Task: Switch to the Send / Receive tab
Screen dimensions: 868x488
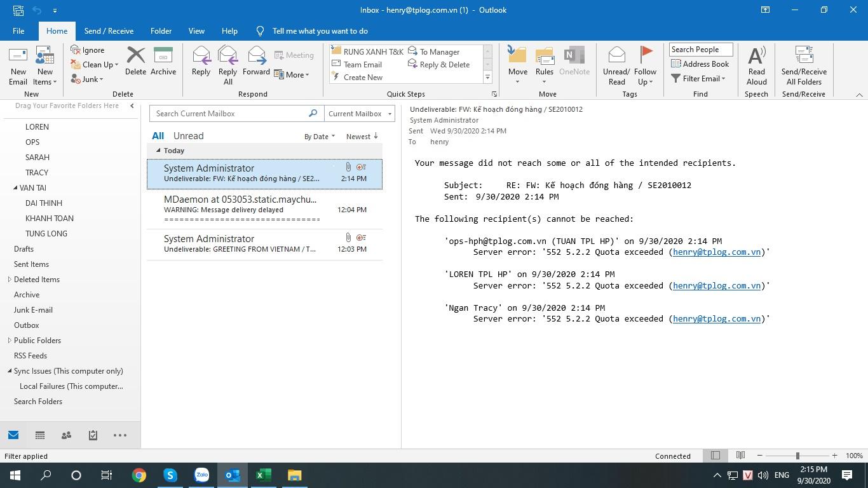Action: click(109, 30)
